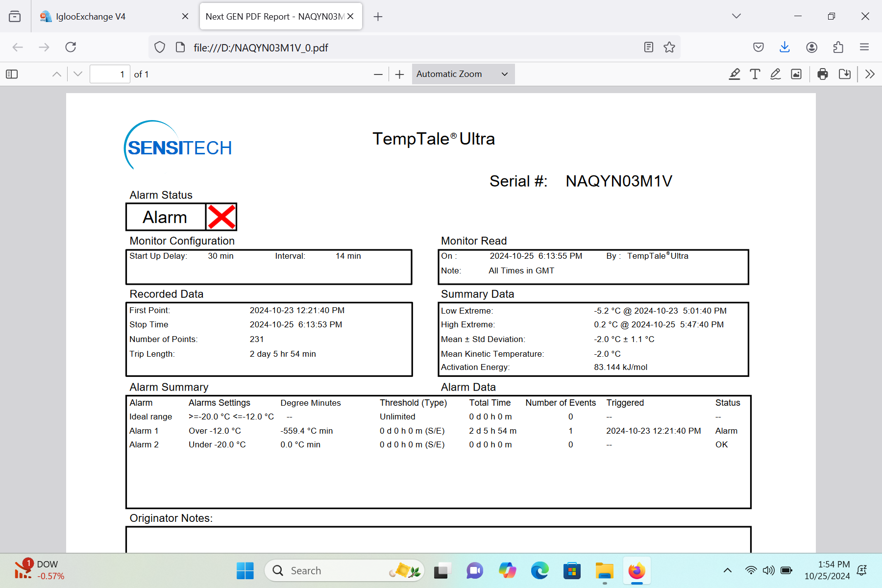
Task: Click the Originator Notes box
Action: pyautogui.click(x=439, y=539)
